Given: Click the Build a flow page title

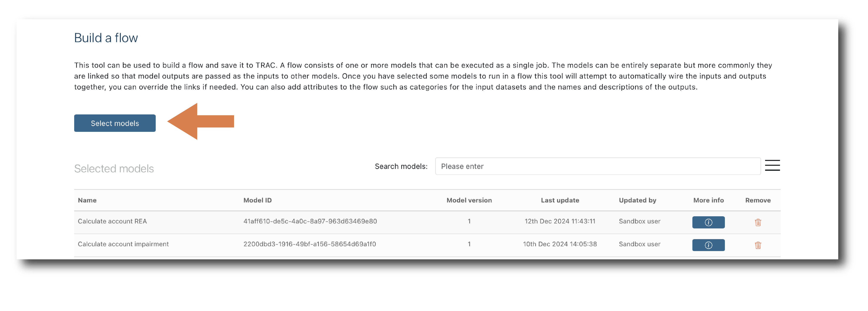Looking at the screenshot, I should coord(106,38).
